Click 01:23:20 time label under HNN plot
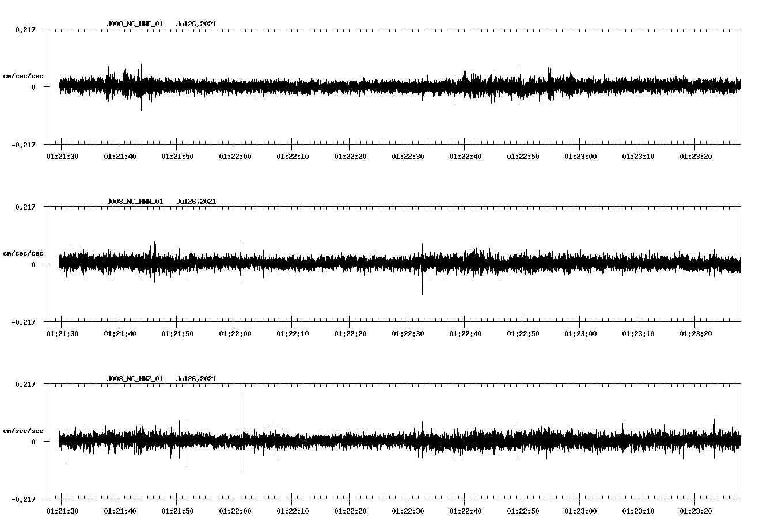 (695, 333)
